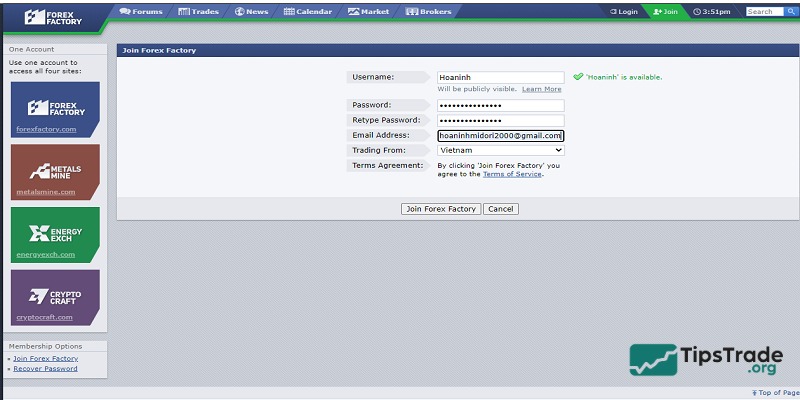Open the Market tab
The image size is (800, 400).
[369, 12]
